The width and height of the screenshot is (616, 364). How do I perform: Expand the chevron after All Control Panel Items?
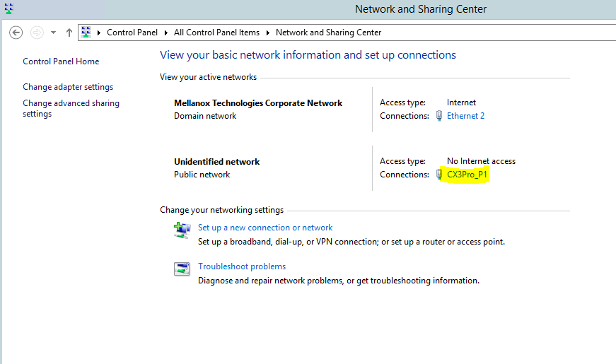(x=268, y=33)
